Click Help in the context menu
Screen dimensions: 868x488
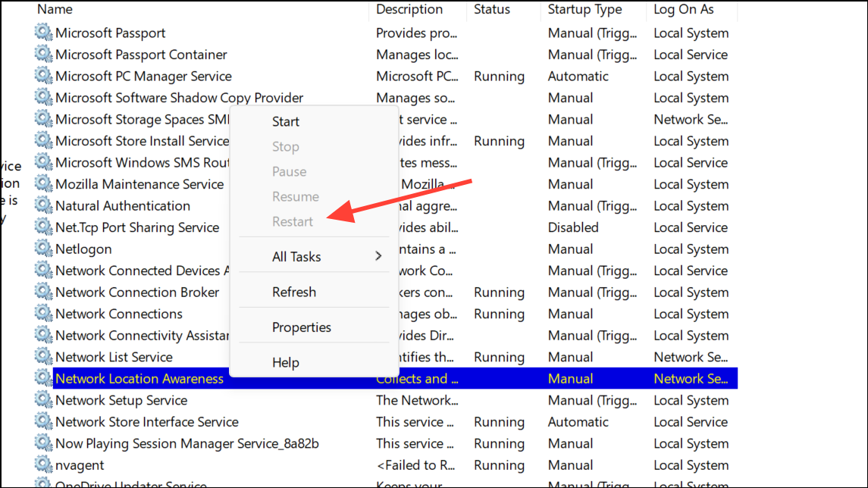286,363
